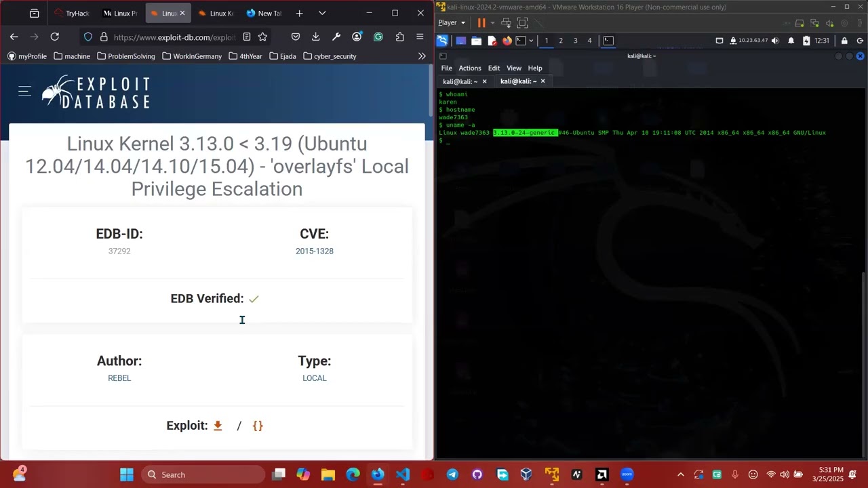The width and height of the screenshot is (868, 488).
Task: Open the WorkInGermany bookmarks folder
Action: [192, 56]
